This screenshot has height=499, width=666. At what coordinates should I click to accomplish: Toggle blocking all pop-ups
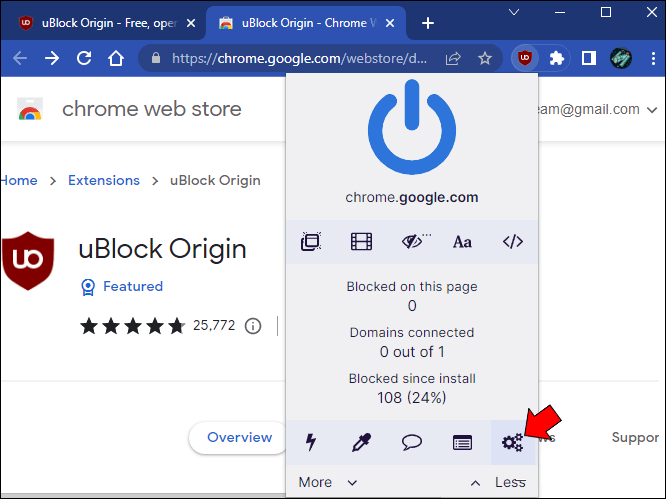pos(311,242)
